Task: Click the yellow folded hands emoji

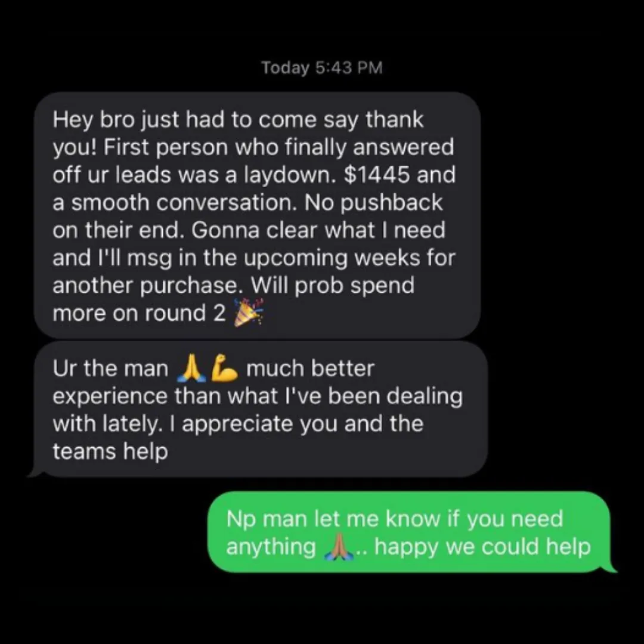Action: [x=191, y=369]
